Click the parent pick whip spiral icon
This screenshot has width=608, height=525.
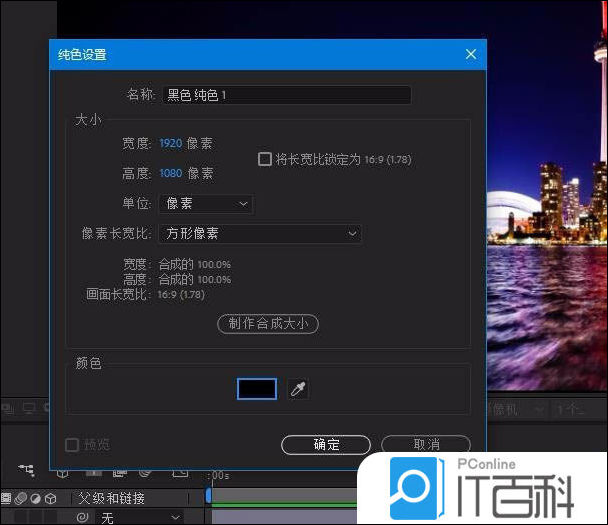coord(82,517)
